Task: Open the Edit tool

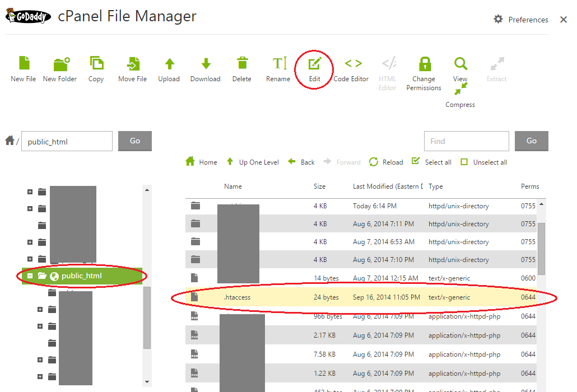Action: coord(314,67)
